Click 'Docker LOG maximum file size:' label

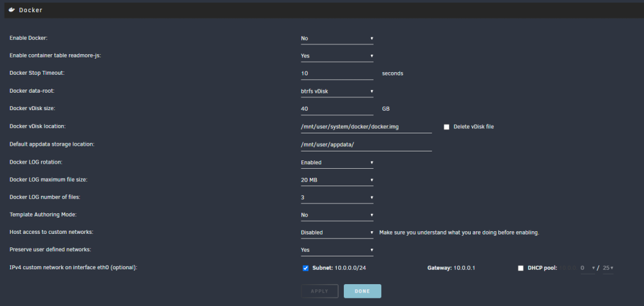(x=48, y=180)
